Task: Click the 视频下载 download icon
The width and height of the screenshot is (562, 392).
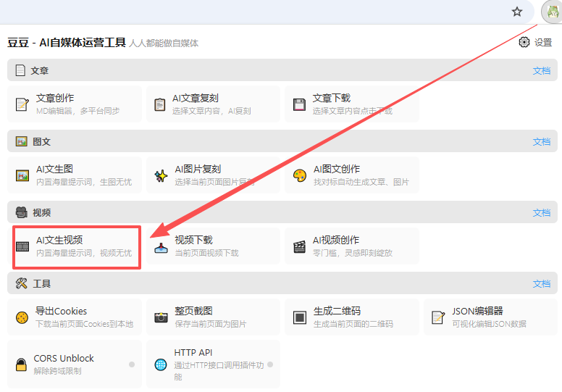Action: (161, 246)
